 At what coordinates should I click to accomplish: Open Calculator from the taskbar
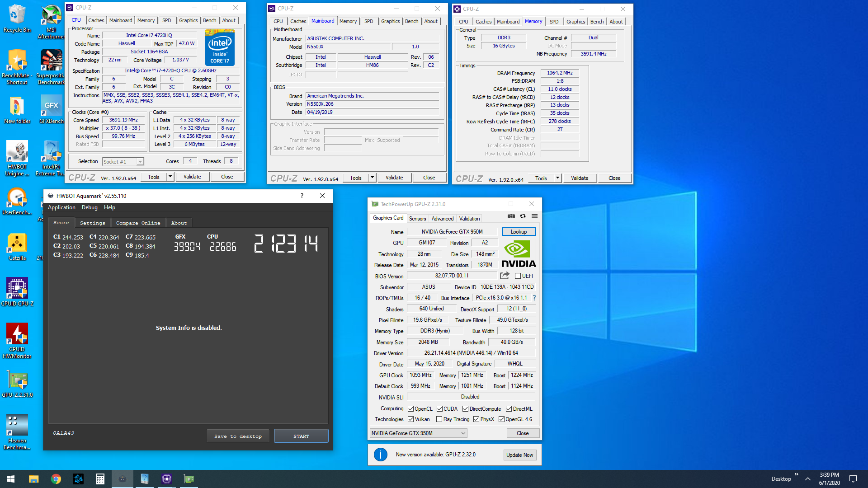pyautogui.click(x=100, y=479)
